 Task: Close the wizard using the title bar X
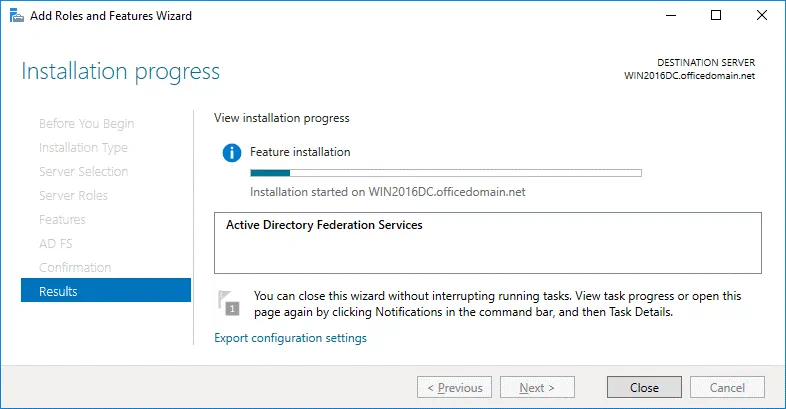click(x=762, y=16)
